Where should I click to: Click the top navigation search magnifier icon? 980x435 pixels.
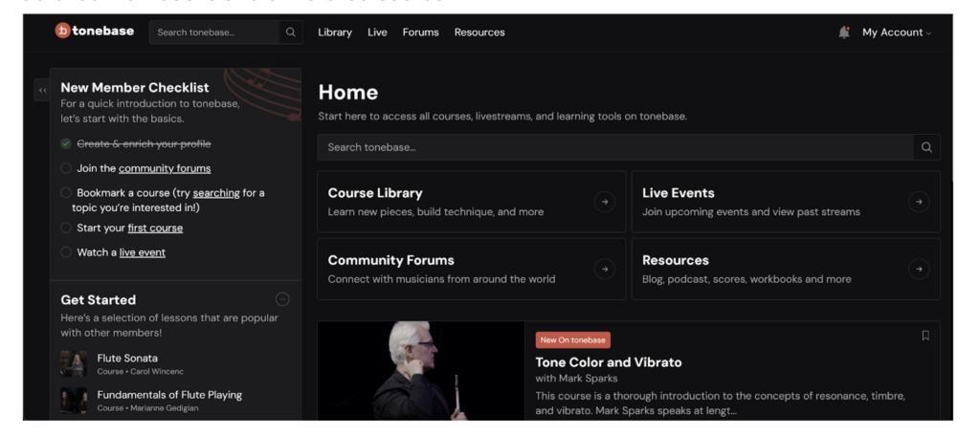(291, 33)
